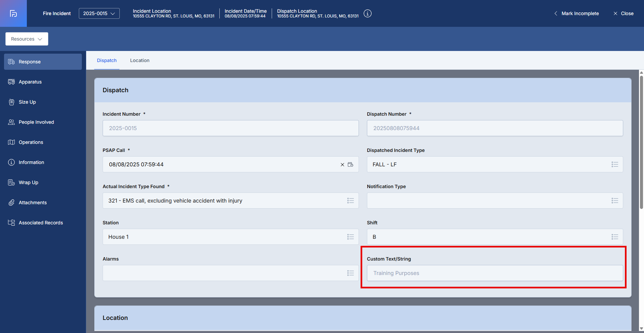Select the Station House 1 field
The height and width of the screenshot is (333, 644).
coord(231,237)
